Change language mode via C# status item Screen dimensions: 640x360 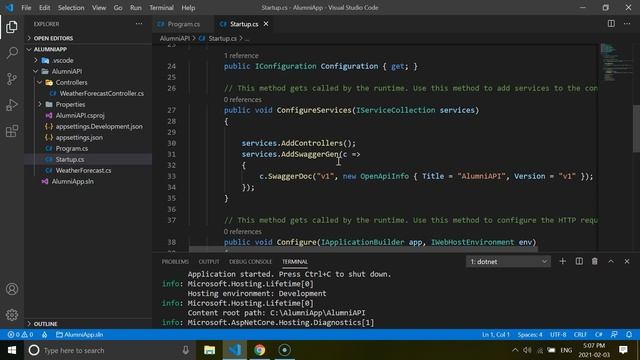[598, 335]
